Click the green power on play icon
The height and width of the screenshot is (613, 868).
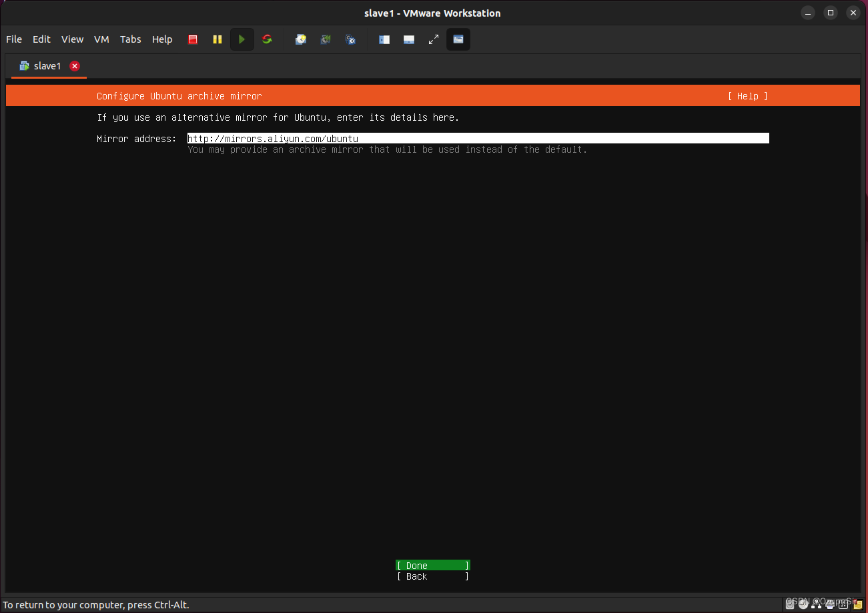tap(242, 39)
